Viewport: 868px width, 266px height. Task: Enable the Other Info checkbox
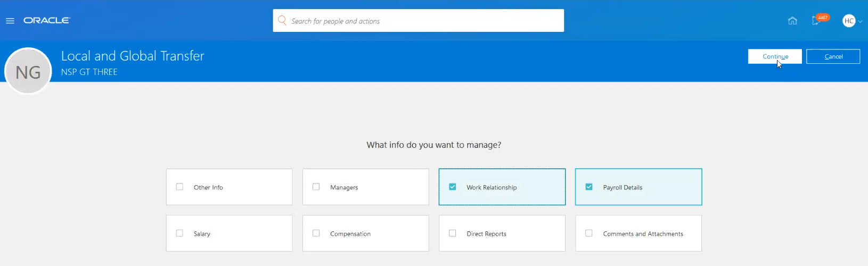[180, 187]
